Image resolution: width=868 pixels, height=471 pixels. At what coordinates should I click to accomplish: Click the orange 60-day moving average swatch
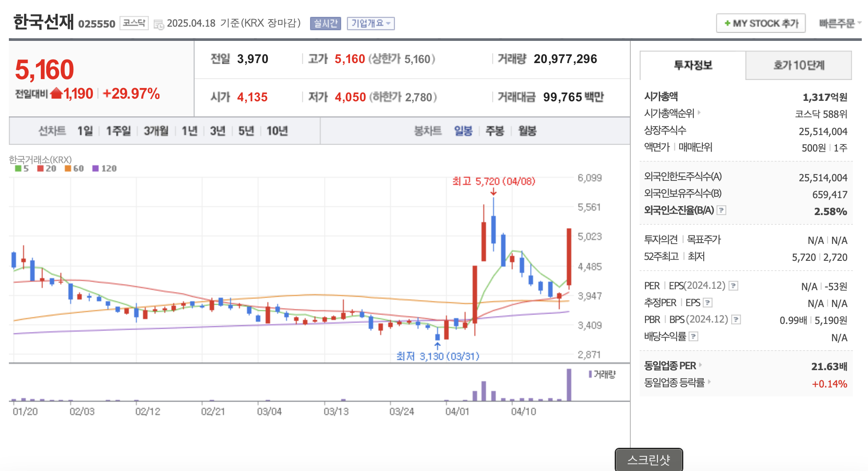click(x=68, y=168)
